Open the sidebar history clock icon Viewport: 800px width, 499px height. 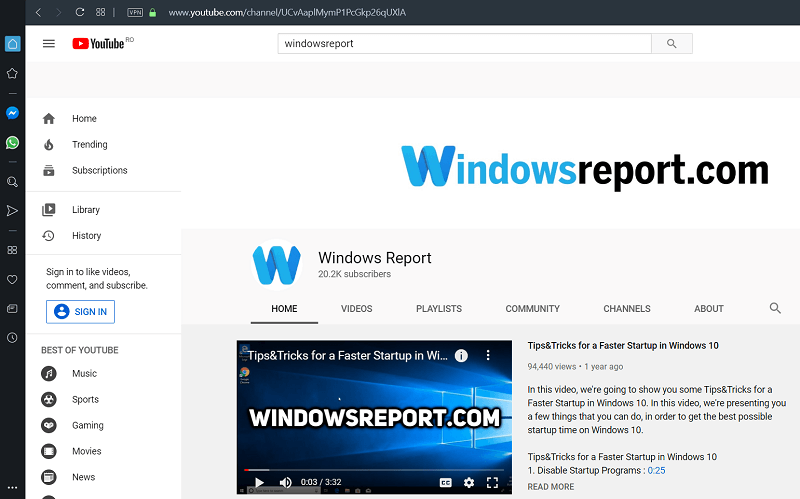click(12, 337)
